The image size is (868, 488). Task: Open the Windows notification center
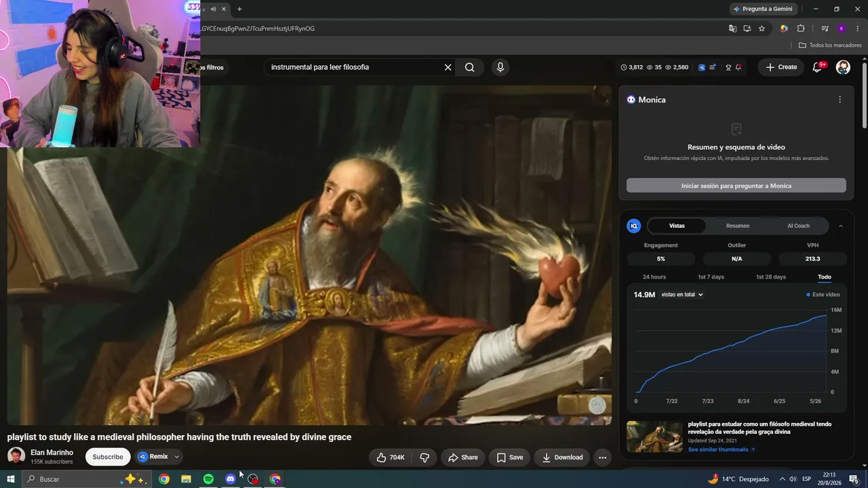coord(854,479)
